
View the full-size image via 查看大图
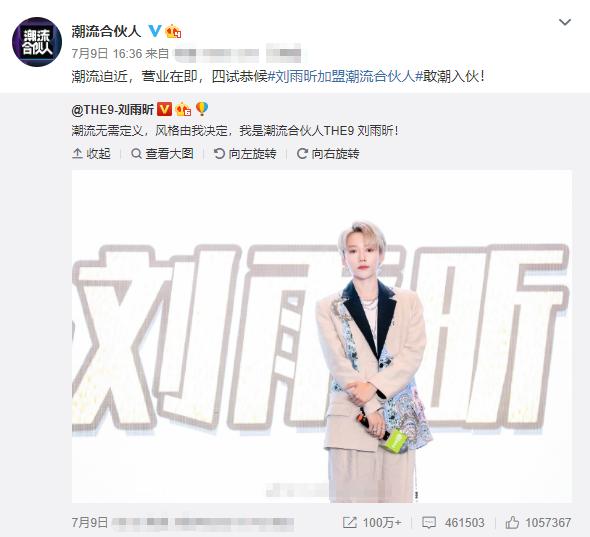(162, 154)
